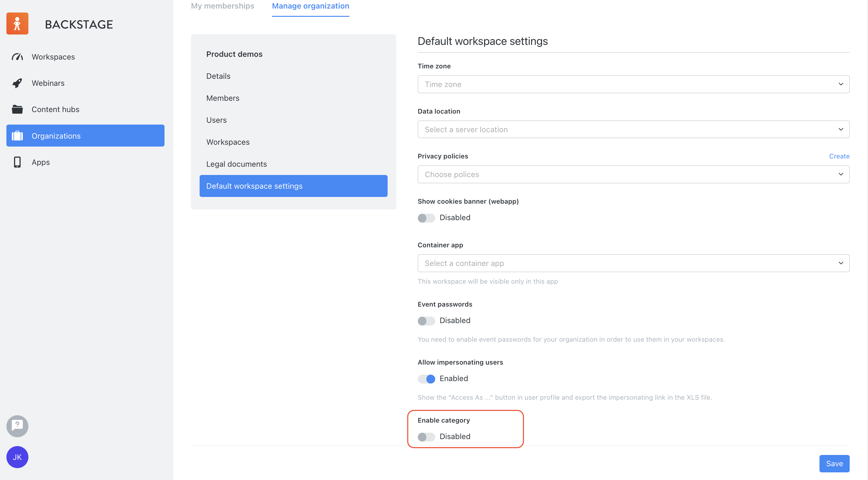This screenshot has height=480, width=868.
Task: Open the Time zone dropdown
Action: [x=633, y=84]
